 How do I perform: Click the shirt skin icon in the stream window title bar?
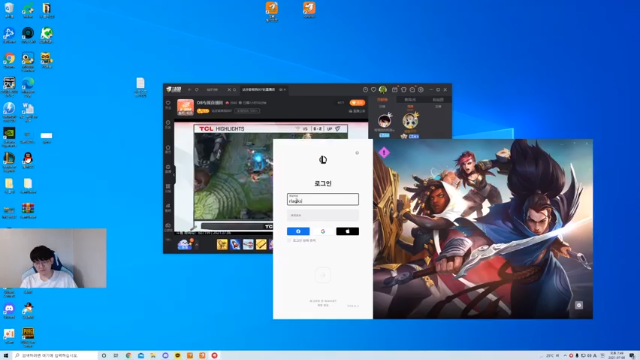(404, 90)
